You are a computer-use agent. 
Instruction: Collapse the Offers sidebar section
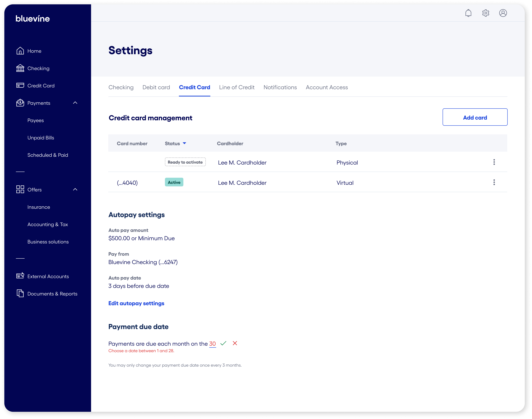click(75, 189)
